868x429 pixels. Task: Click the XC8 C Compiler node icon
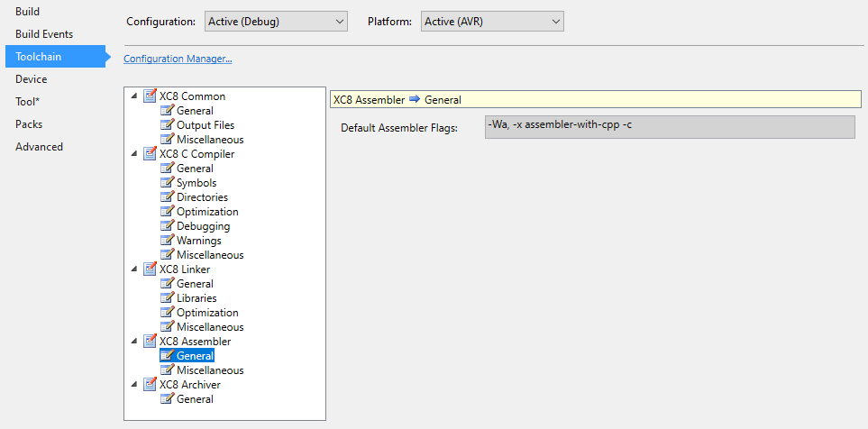pos(150,154)
